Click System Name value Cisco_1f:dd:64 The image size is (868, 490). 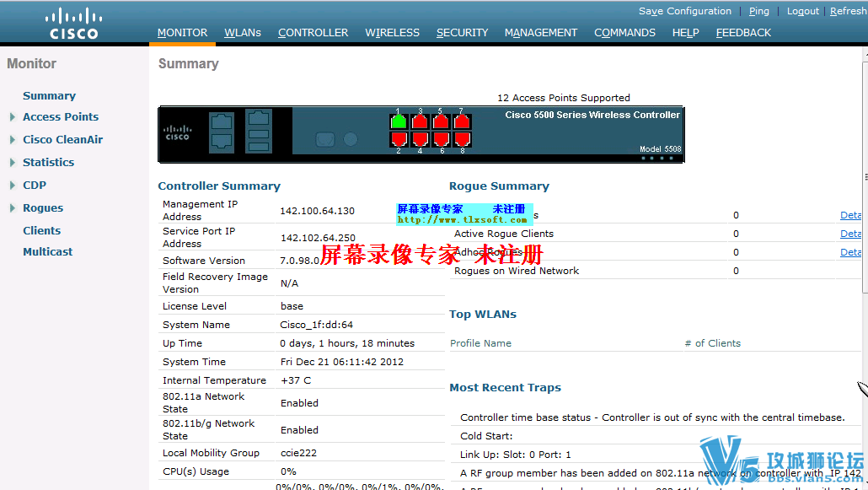[317, 325]
